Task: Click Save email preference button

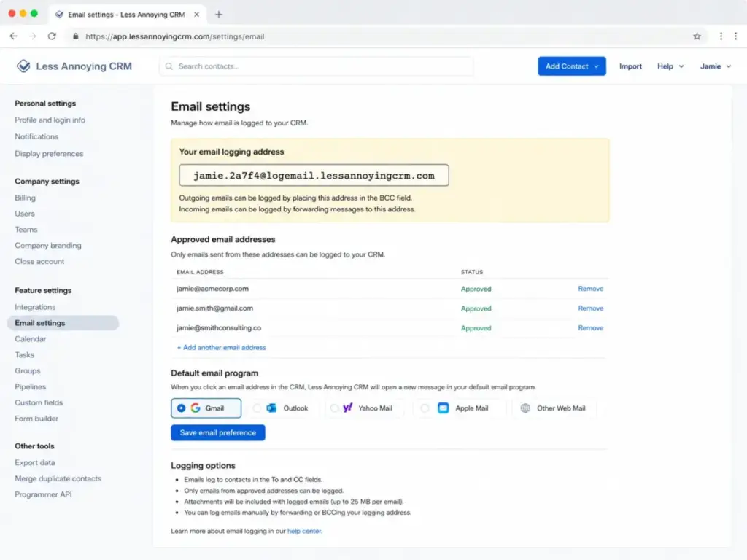Action: pyautogui.click(x=217, y=432)
